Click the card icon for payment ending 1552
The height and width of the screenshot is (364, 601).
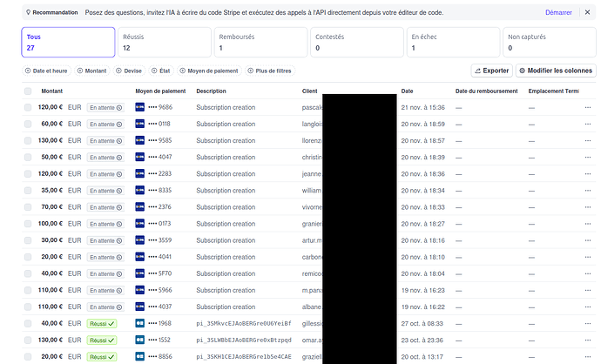[141, 340]
